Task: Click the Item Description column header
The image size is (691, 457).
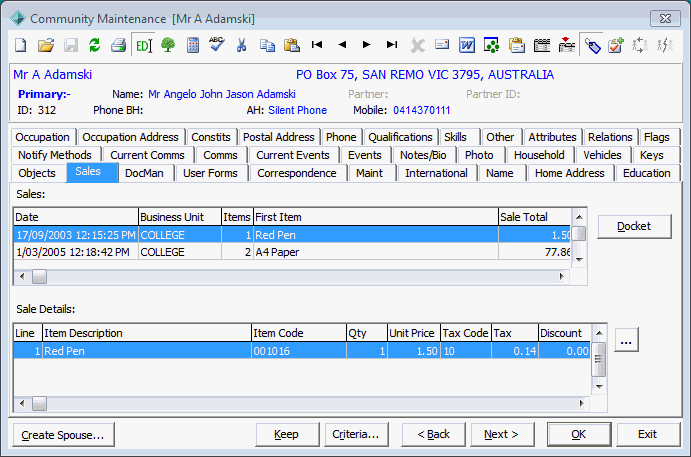Action: [147, 333]
